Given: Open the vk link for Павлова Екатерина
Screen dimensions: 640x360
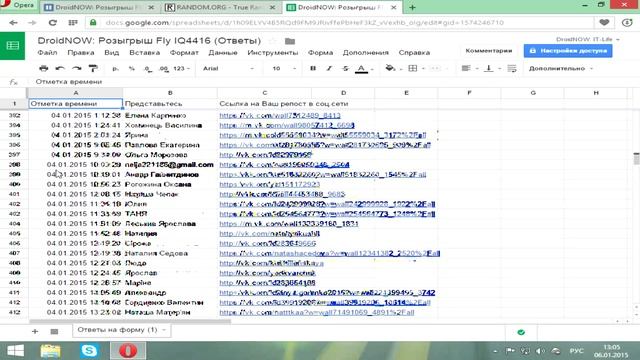Looking at the screenshot, I should tap(324, 145).
